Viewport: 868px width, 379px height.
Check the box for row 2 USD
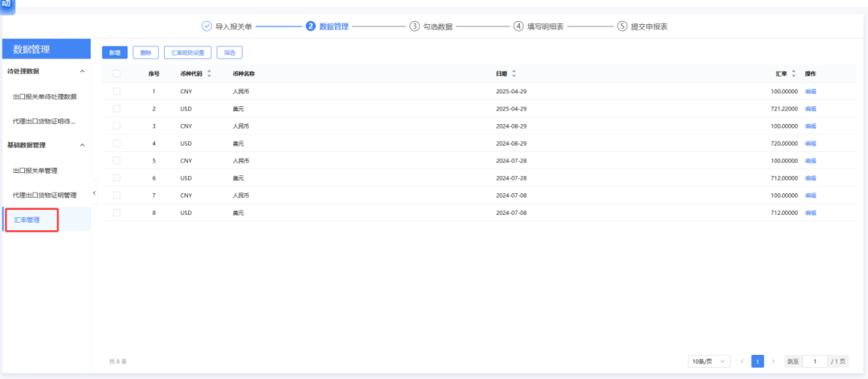117,109
